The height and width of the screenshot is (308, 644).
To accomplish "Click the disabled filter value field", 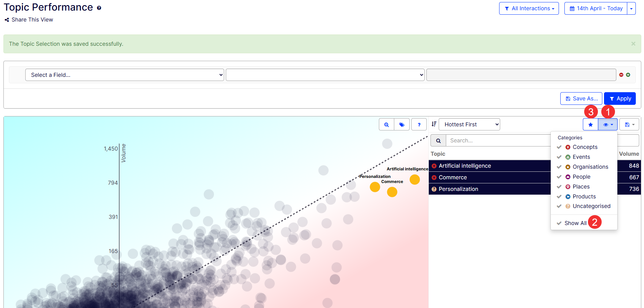I will 521,75.
